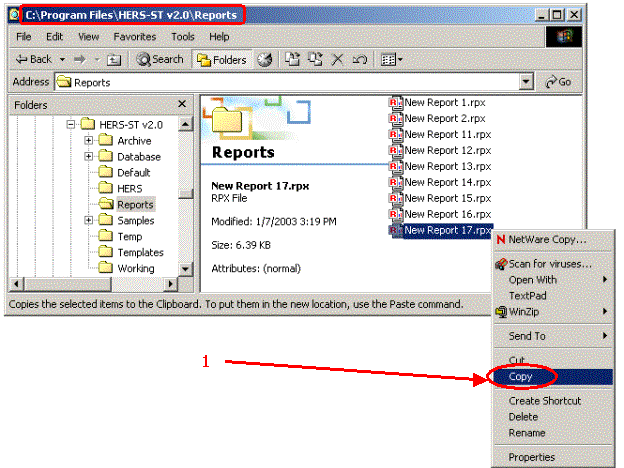The image size is (624, 468).
Task: Select New Report 11.rpx file icon
Action: pos(395,135)
